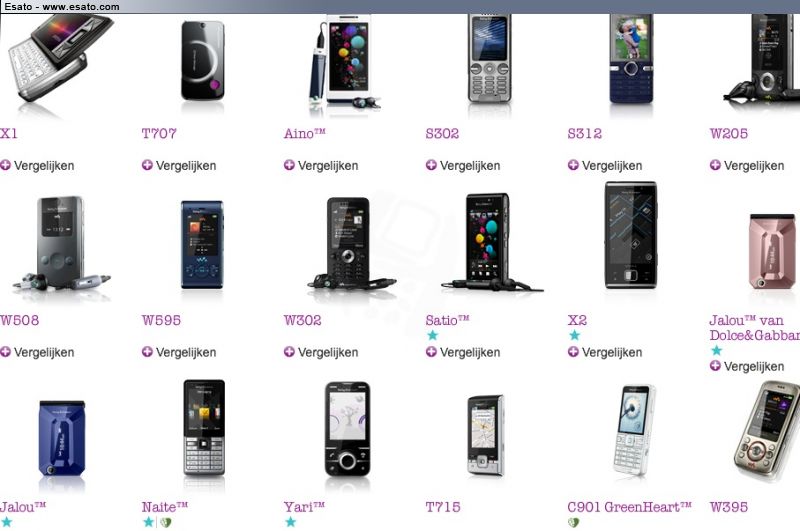Click the blue star under X2
The height and width of the screenshot is (531, 800).
[x=574, y=335]
